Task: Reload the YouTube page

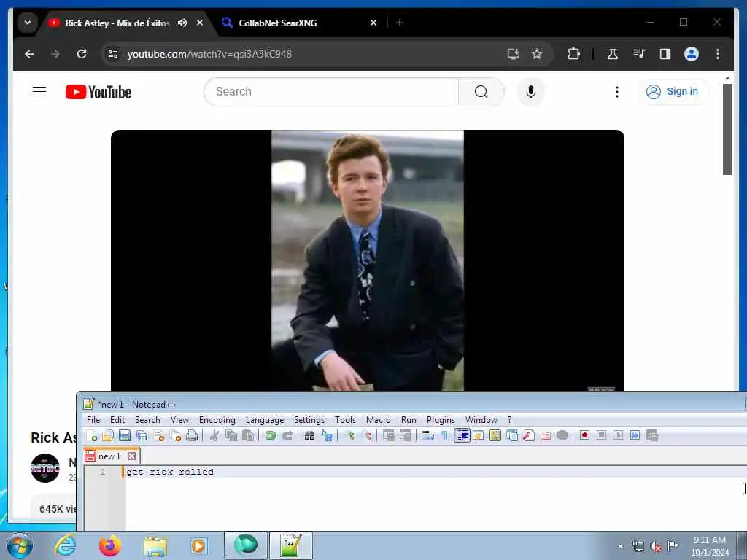Action: [82, 54]
